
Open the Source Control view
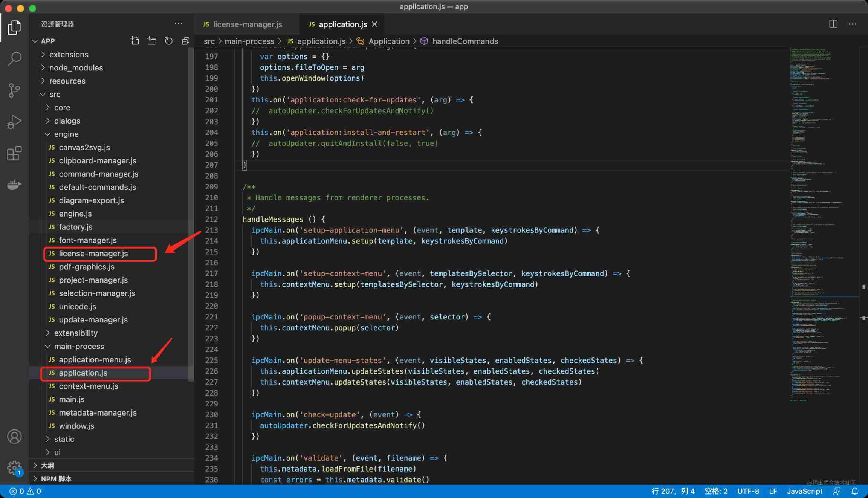click(14, 90)
